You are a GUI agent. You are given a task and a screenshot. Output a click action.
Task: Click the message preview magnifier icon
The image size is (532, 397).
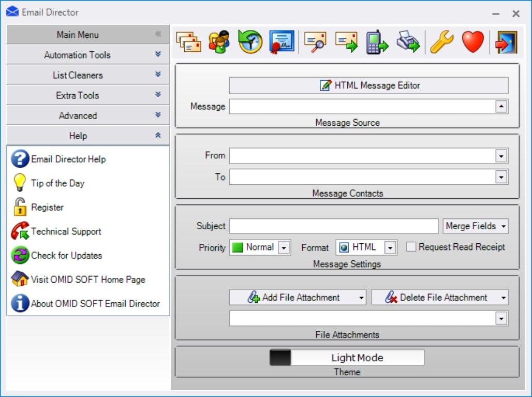pyautogui.click(x=315, y=42)
